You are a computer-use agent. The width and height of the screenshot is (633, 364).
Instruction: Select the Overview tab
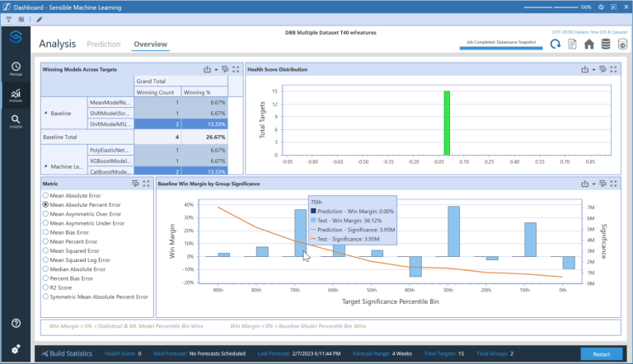(151, 44)
